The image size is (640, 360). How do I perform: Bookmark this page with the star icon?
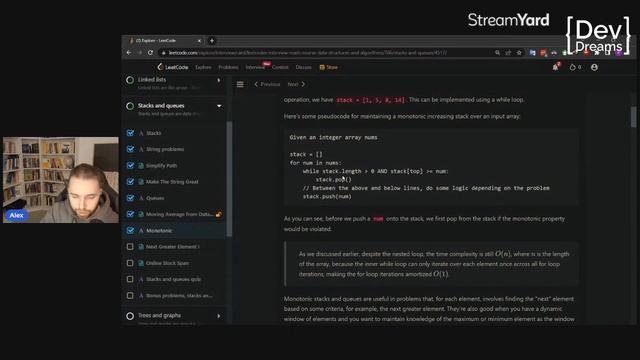(x=519, y=53)
